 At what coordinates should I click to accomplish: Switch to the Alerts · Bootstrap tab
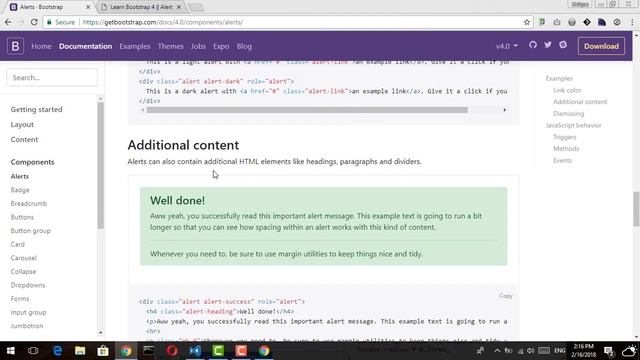point(50,7)
